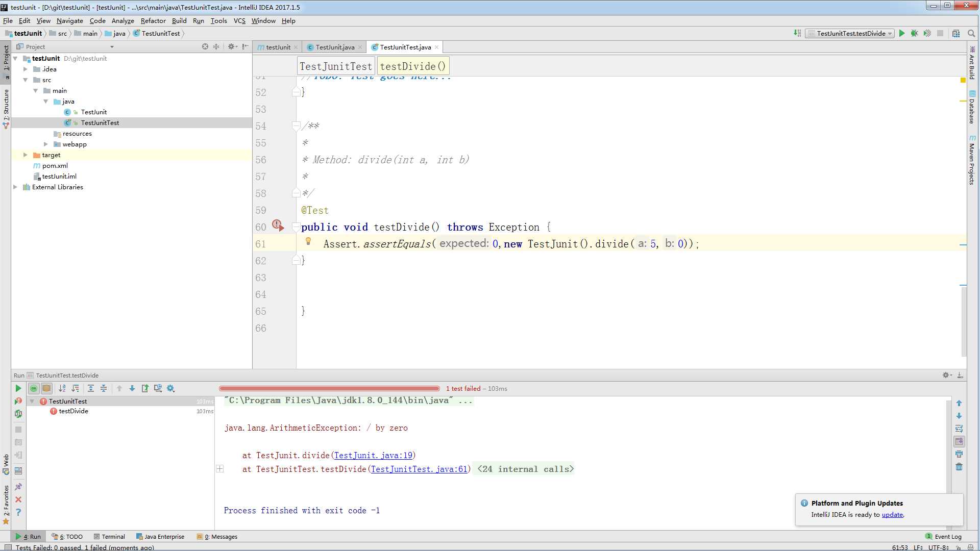980x551 pixels.
Task: Open test runner settings gear
Action: point(171,389)
